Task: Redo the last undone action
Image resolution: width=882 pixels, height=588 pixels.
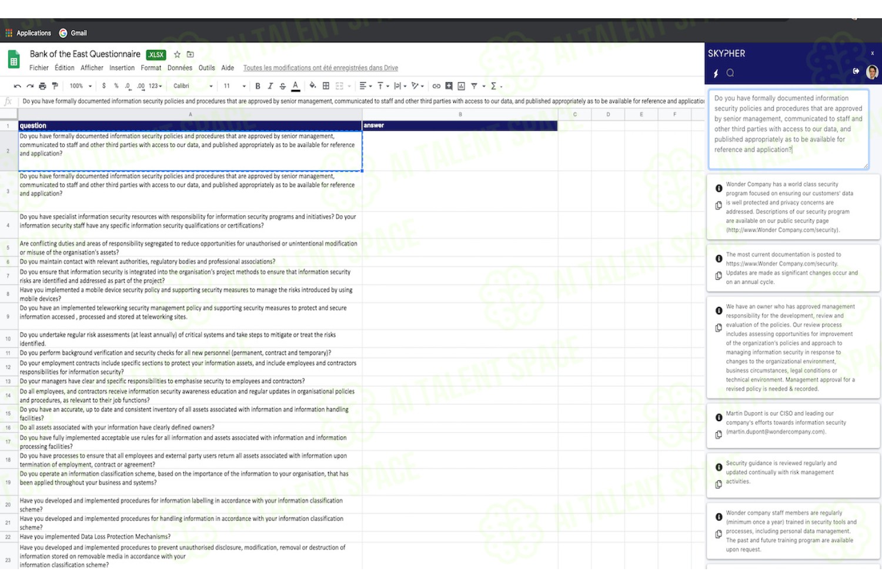Action: [30, 86]
